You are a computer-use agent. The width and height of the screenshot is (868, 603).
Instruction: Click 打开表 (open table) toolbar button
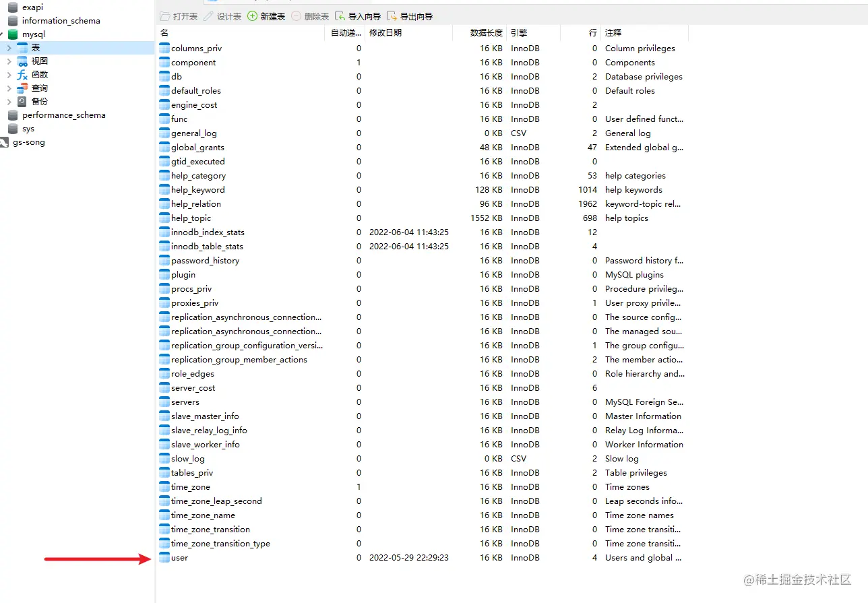point(179,16)
